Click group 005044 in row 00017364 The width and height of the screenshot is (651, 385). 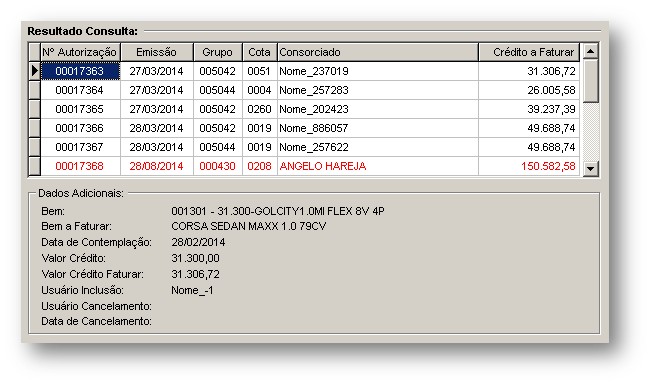coord(218,90)
